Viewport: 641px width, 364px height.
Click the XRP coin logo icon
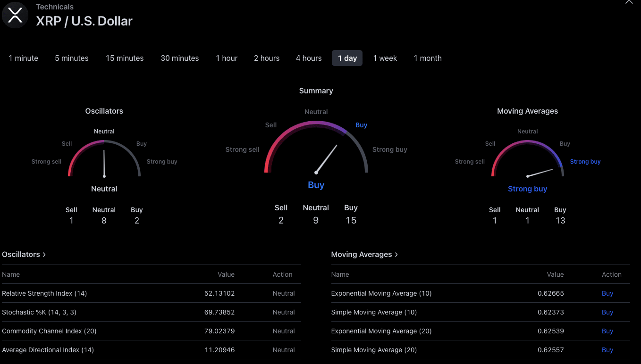point(15,15)
